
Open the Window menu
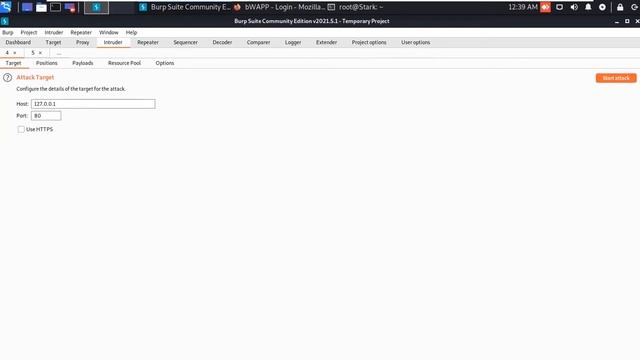pyautogui.click(x=109, y=32)
